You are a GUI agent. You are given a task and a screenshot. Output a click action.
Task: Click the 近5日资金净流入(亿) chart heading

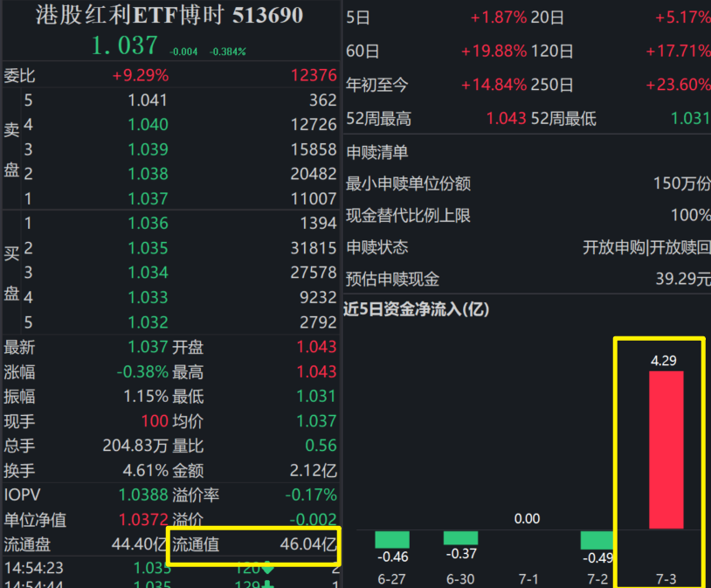(417, 309)
